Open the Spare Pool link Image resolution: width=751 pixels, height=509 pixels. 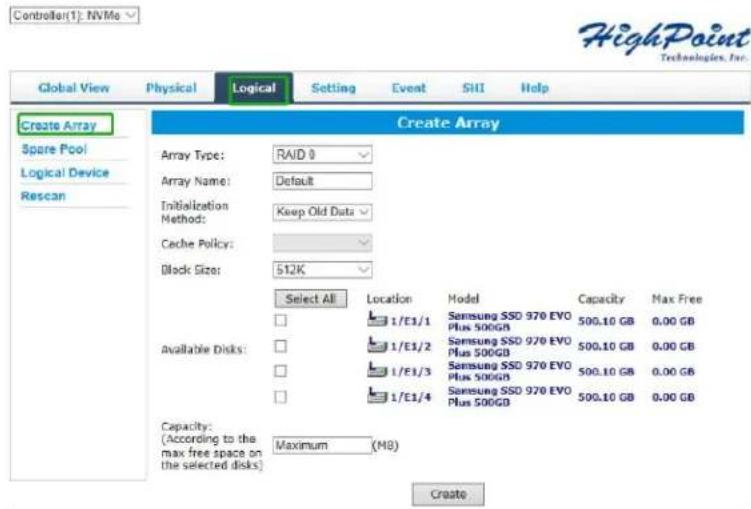click(x=54, y=149)
